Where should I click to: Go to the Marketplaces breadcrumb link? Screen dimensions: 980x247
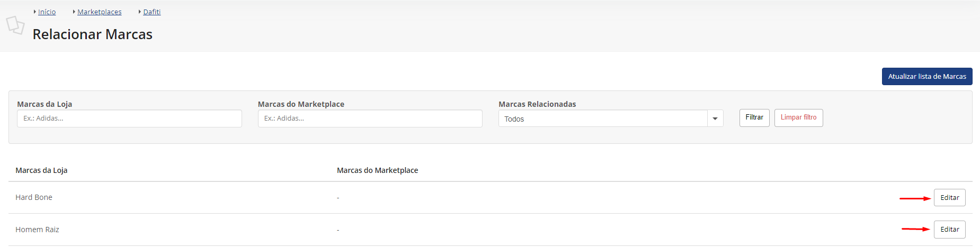(100, 12)
